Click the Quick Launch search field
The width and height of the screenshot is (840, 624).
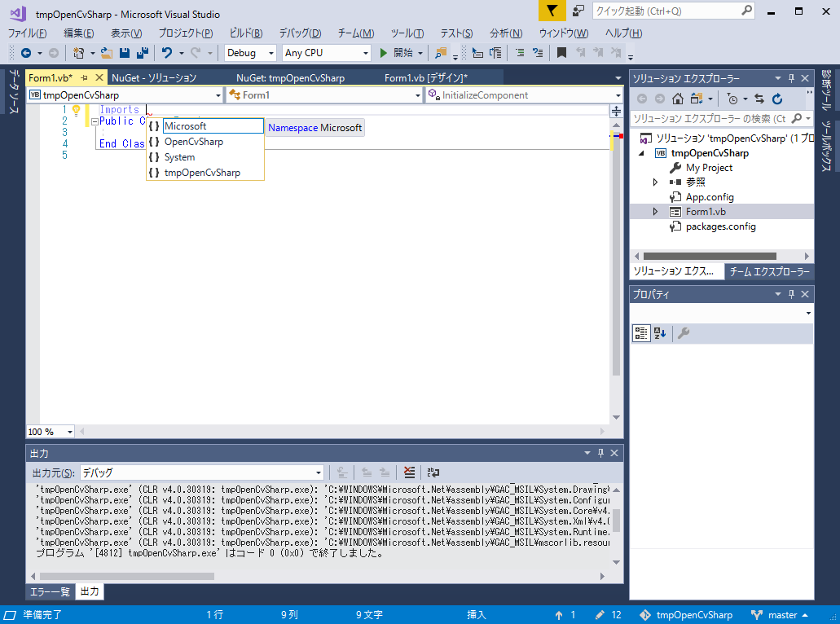coord(674,11)
